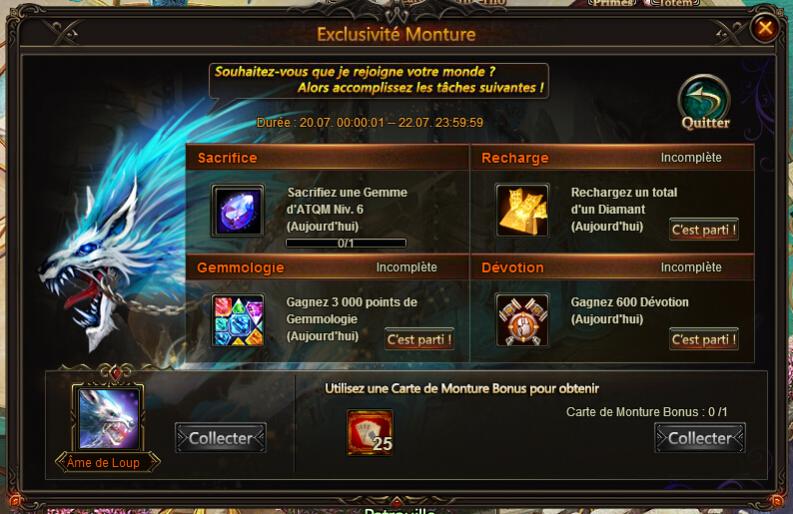Collect the Âme de Loup mount
Viewport: 793px width, 514px height.
coord(221,438)
